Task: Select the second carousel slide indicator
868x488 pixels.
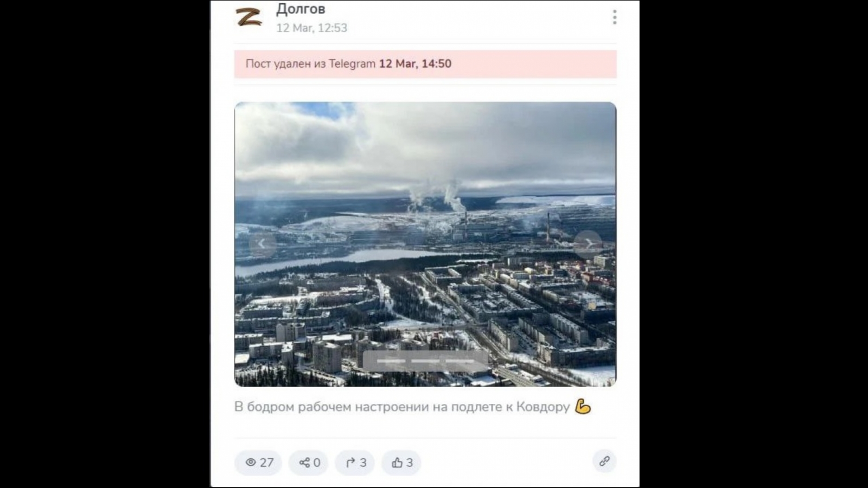Action: pyautogui.click(x=425, y=361)
